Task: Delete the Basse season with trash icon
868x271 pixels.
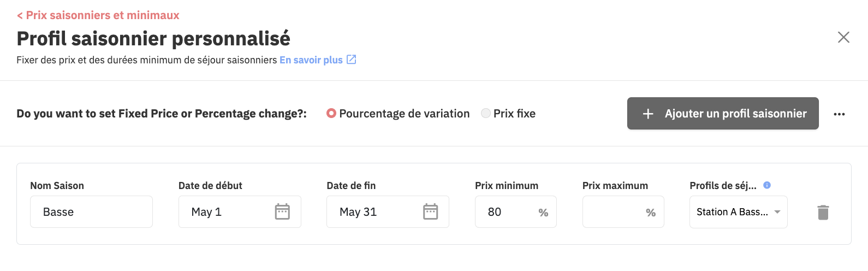Action: (823, 213)
